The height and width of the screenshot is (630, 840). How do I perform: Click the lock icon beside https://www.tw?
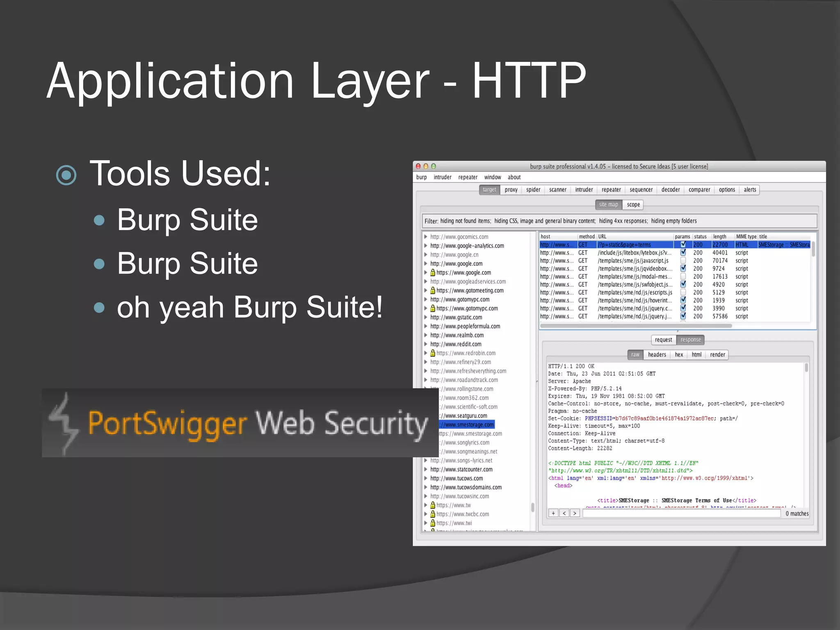[x=432, y=505]
